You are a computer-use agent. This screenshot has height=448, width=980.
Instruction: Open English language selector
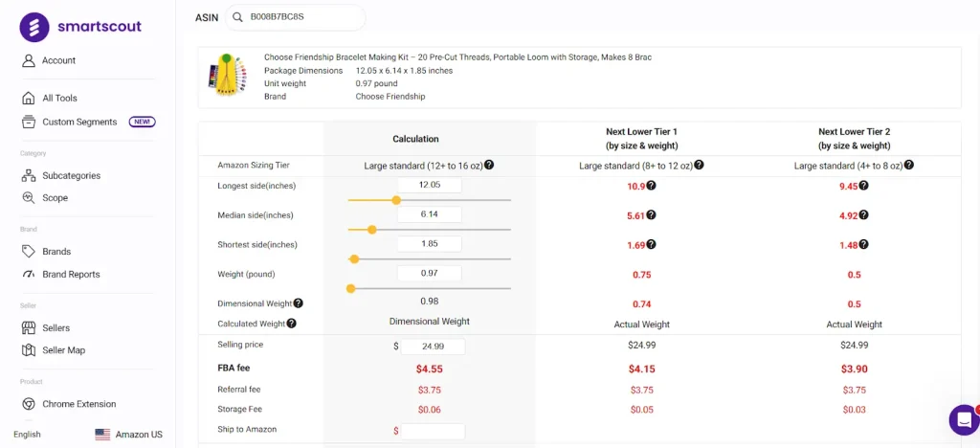tap(27, 434)
